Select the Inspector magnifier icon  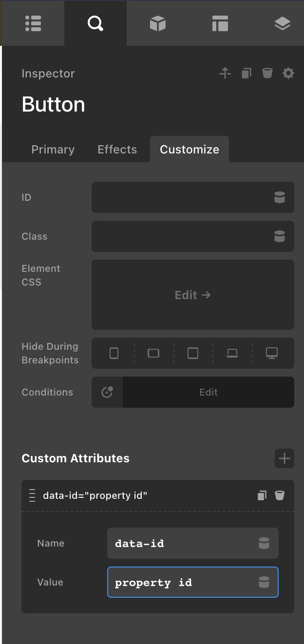coord(95,23)
